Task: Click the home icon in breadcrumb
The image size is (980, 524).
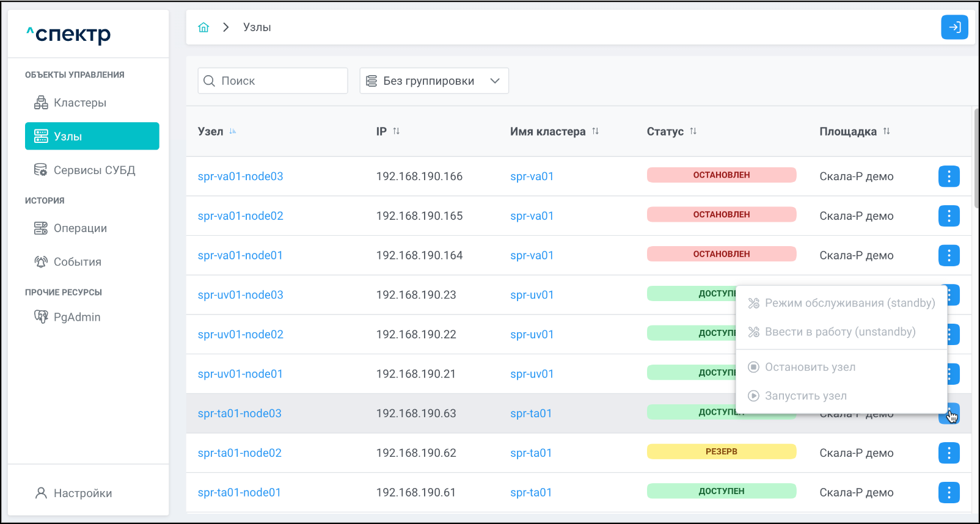Action: 203,27
